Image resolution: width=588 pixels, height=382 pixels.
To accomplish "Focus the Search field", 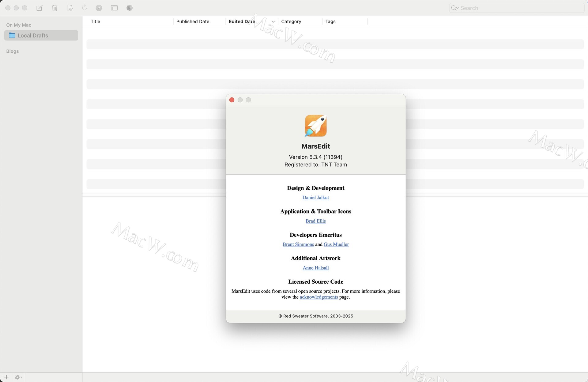I will click(517, 8).
